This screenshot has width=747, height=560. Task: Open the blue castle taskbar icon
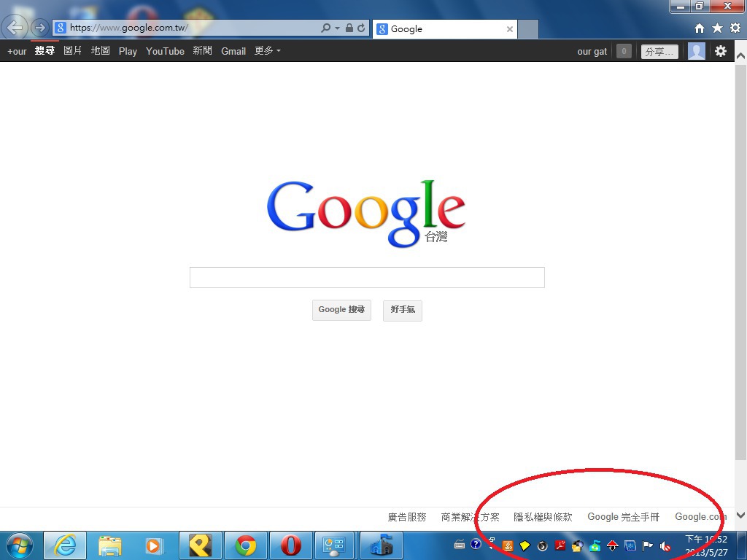[382, 545]
